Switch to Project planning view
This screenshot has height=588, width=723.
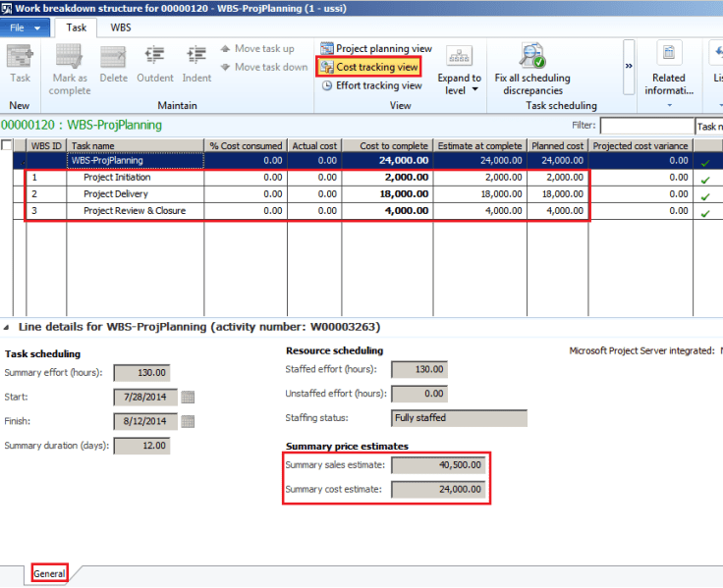375,48
